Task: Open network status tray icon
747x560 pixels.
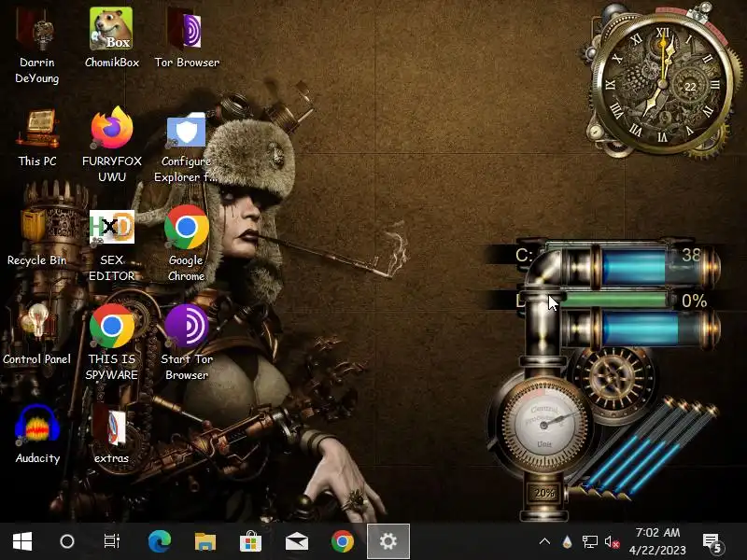Action: [590, 541]
